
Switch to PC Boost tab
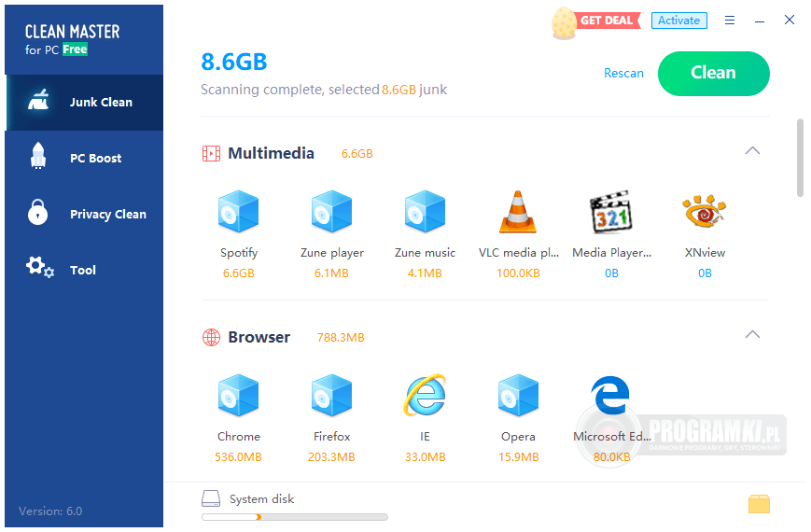pos(84,159)
